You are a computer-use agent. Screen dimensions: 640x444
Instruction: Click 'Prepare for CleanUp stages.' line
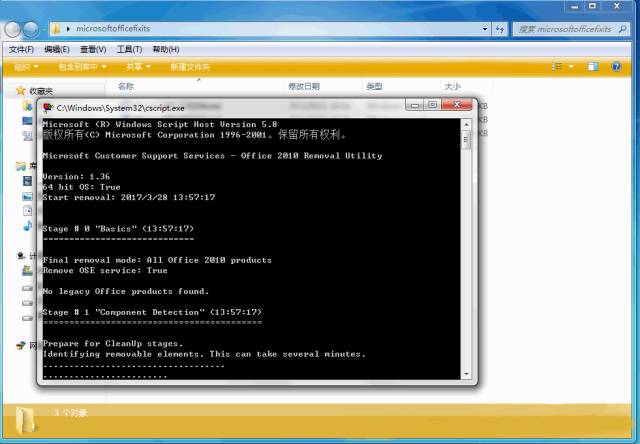pos(113,344)
